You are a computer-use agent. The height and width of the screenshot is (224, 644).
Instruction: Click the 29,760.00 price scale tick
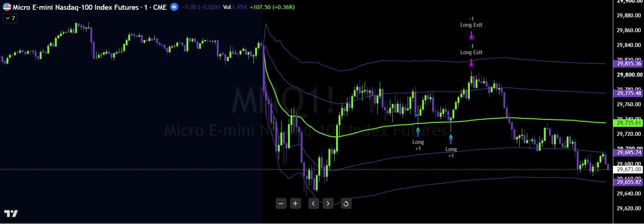coord(629,104)
